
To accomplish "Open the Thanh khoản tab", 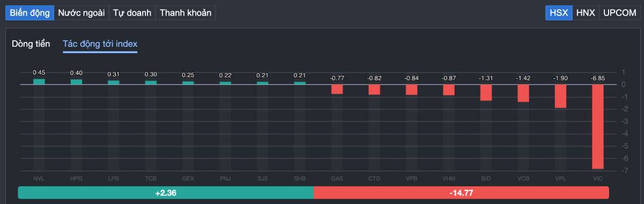I will pos(186,13).
